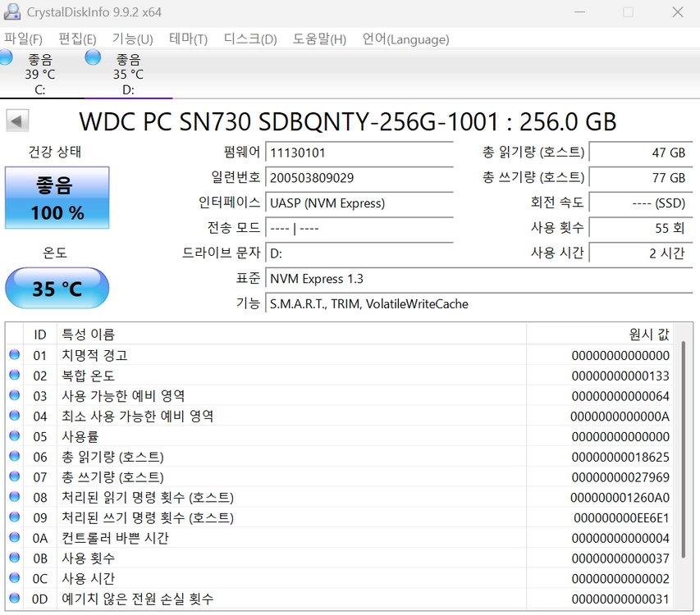
Task: Click the 좋음 100 % health status button
Action: point(57,198)
